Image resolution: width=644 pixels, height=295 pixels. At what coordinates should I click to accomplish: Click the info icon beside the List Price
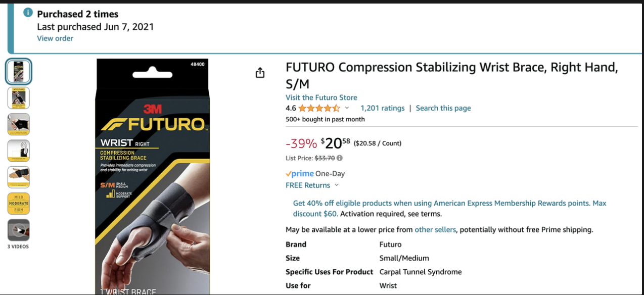click(x=339, y=158)
